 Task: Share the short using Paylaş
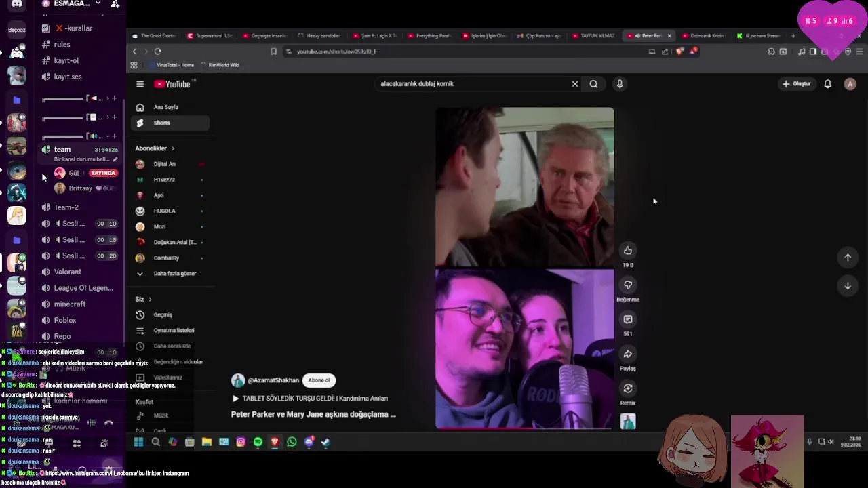pos(628,354)
